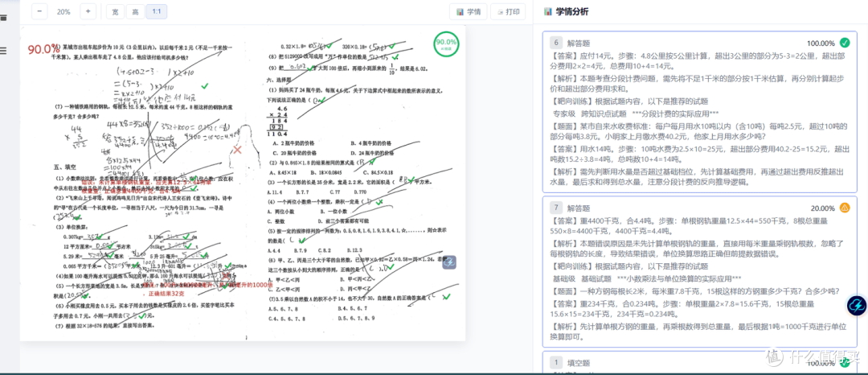This screenshot has height=375, width=868.
Task: Zoom in with the plus button
Action: click(88, 11)
